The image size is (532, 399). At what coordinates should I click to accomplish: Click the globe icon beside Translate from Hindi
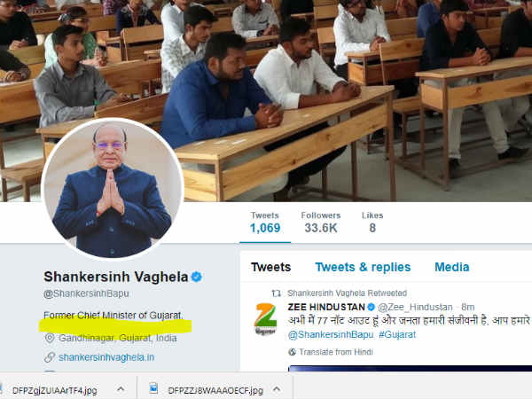click(x=292, y=352)
